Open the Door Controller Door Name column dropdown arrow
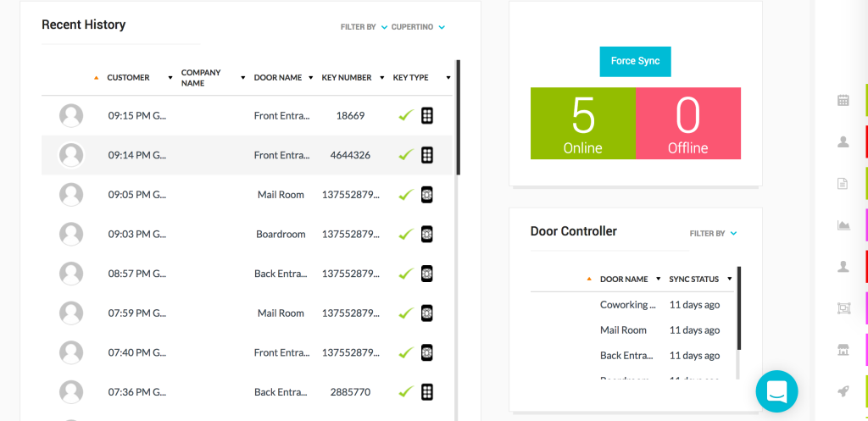 (658, 280)
